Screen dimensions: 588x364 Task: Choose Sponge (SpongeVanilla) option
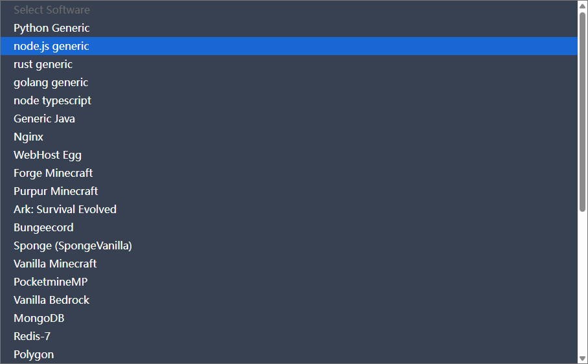tap(73, 245)
